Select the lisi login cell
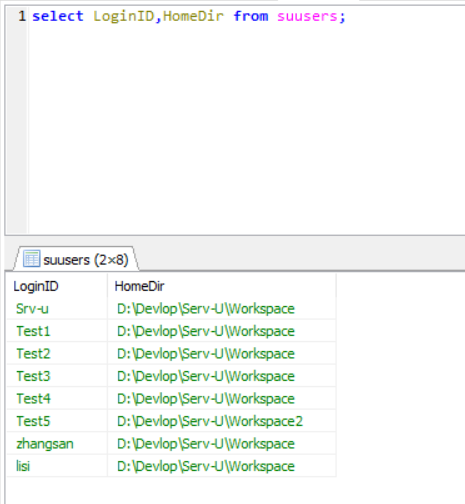This screenshot has width=465, height=504. point(57,466)
